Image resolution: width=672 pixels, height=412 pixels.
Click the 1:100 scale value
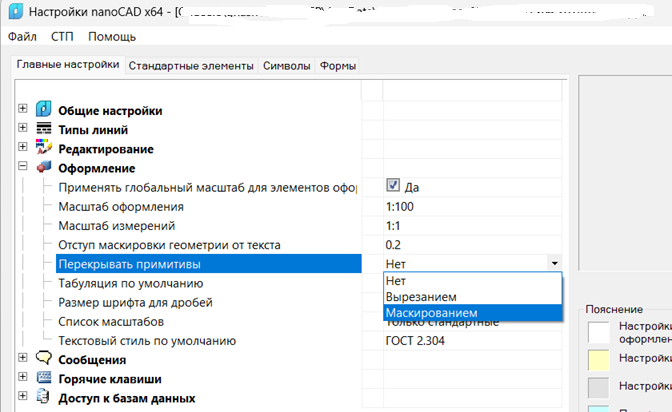[x=399, y=207]
